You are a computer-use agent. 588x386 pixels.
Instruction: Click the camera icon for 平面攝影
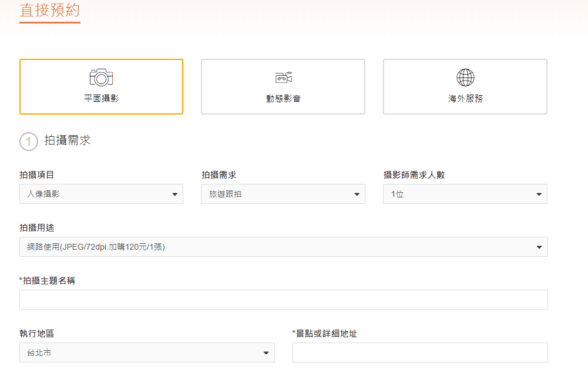click(101, 77)
